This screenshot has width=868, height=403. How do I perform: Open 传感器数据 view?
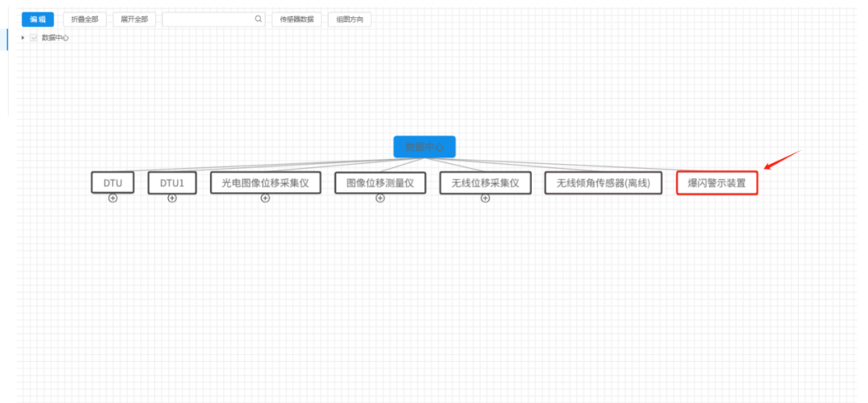297,19
